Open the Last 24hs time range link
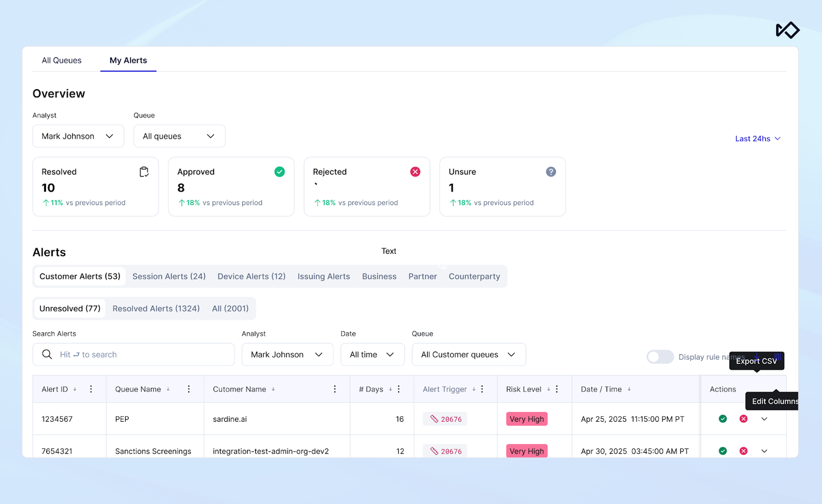This screenshot has height=504, width=822. (757, 139)
